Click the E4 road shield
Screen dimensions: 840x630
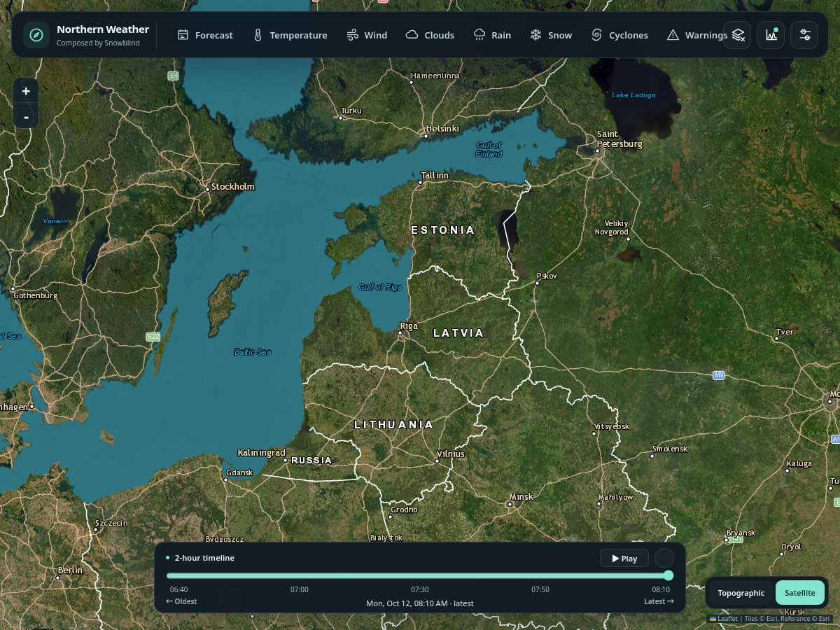pyautogui.click(x=173, y=75)
